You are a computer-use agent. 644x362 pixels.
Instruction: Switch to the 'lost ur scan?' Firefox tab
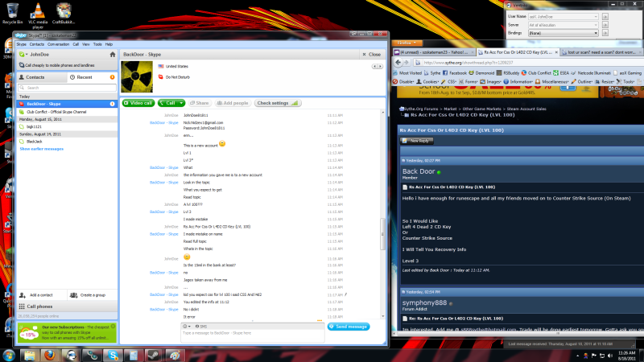pos(601,52)
